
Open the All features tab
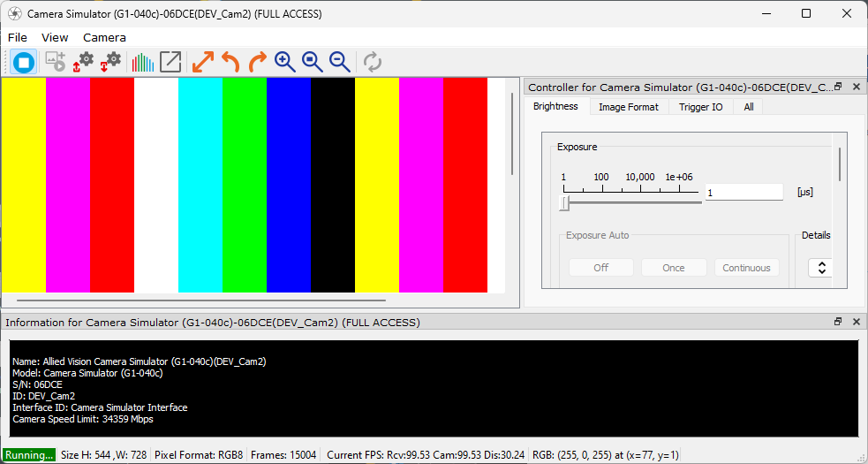[749, 107]
